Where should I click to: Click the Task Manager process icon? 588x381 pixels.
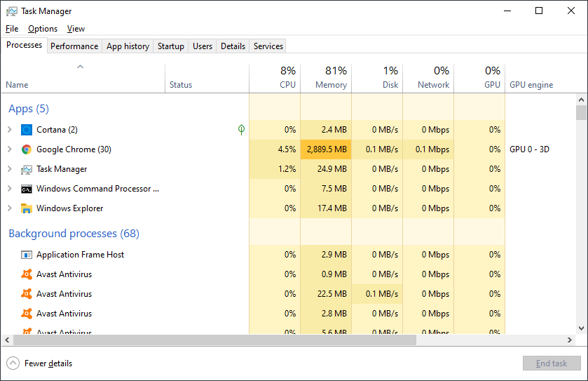27,169
